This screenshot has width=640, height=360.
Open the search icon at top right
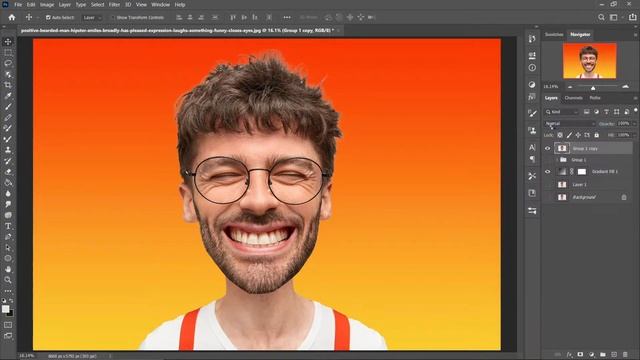tap(601, 17)
